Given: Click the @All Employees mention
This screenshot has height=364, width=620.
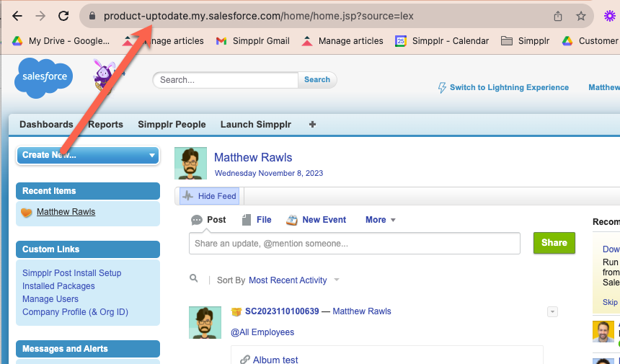Looking at the screenshot, I should tap(262, 332).
